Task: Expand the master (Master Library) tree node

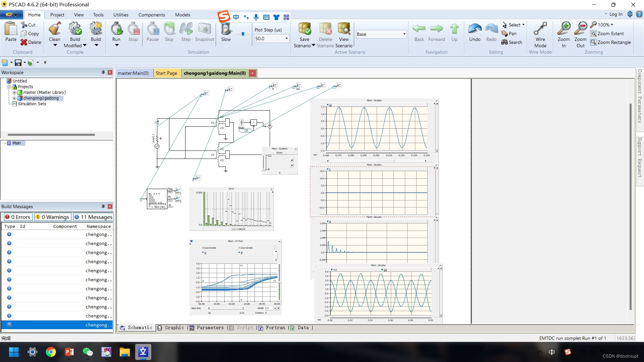Action: (14, 93)
